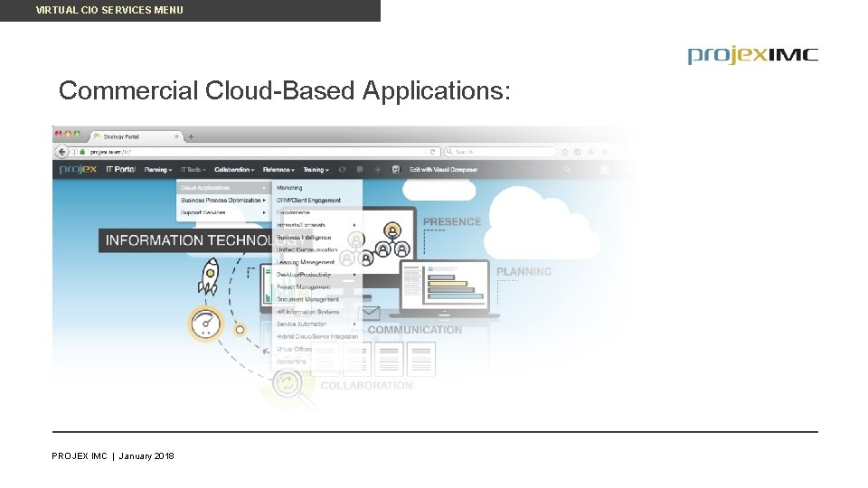The image size is (868, 488).
Task: Click the PLANNING label
Action: pos(524,272)
